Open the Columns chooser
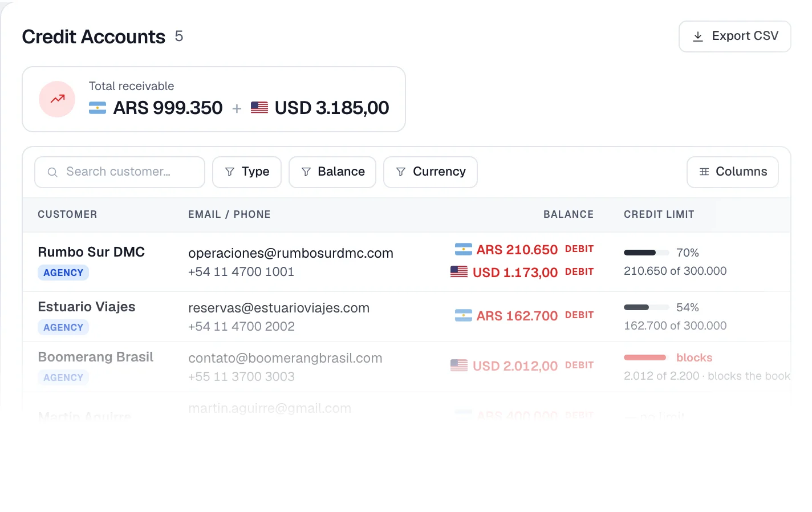This screenshot has width=812, height=512. (x=733, y=172)
